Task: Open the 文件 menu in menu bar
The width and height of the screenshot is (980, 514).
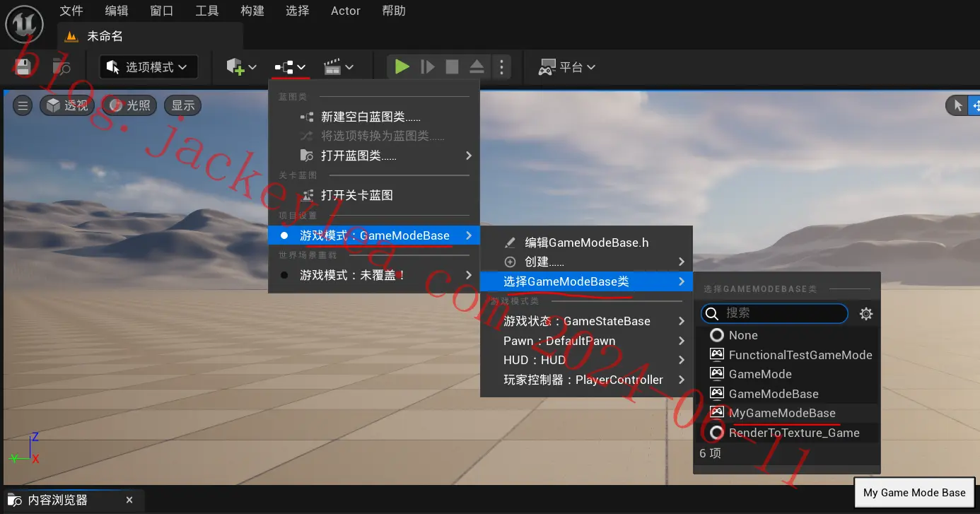Action: click(71, 11)
